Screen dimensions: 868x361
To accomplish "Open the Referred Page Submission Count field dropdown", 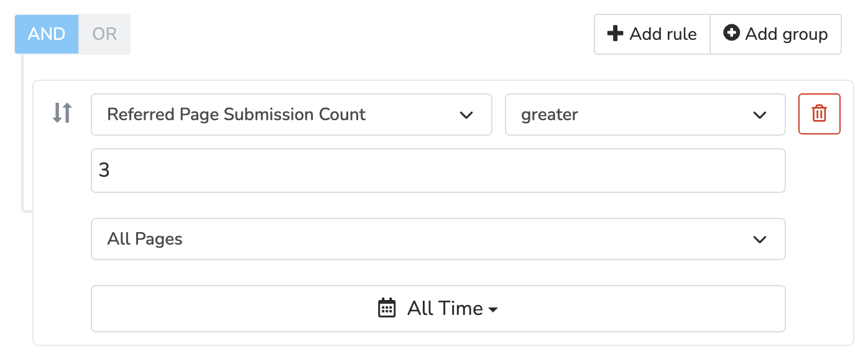I will point(292,115).
